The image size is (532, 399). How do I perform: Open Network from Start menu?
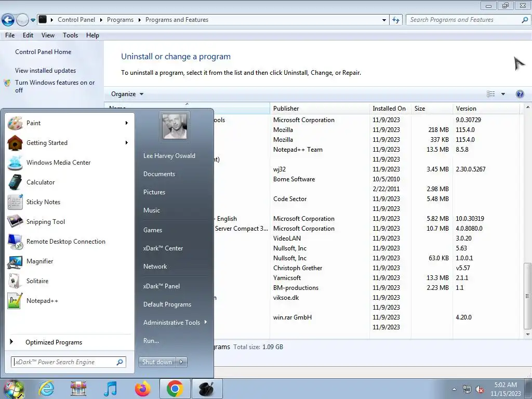(155, 267)
